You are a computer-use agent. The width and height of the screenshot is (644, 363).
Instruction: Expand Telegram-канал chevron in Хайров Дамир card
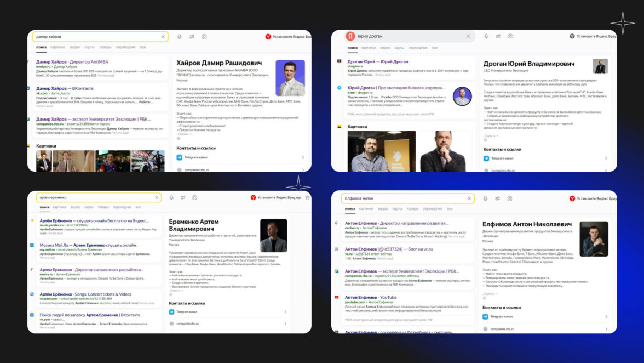(303, 157)
